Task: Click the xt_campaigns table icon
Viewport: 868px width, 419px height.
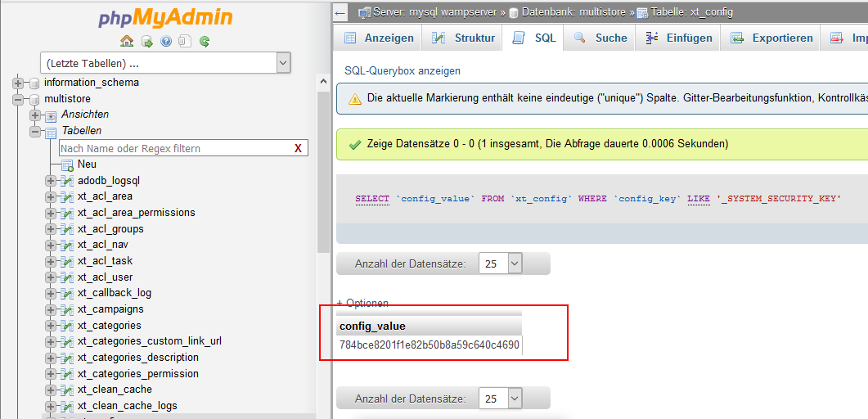Action: [x=68, y=309]
